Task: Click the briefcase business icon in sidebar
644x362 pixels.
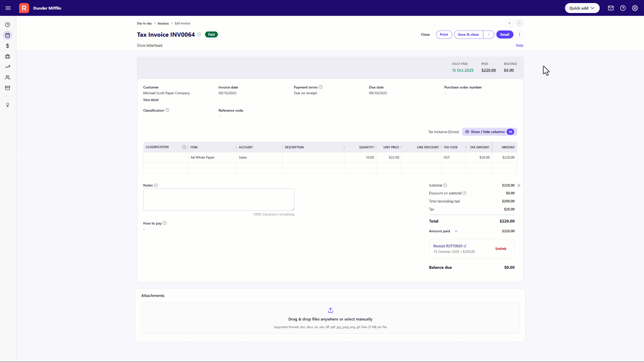Action: 7,56
